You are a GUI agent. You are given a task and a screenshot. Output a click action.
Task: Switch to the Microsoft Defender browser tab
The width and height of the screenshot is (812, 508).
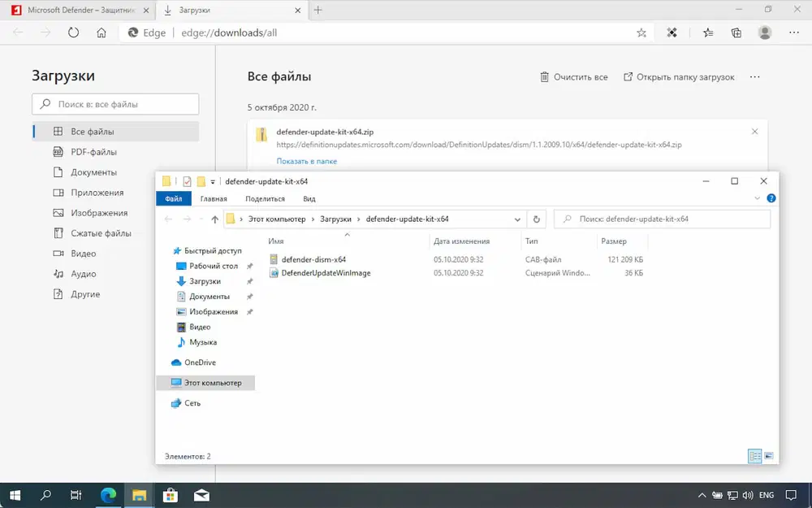tap(77, 10)
